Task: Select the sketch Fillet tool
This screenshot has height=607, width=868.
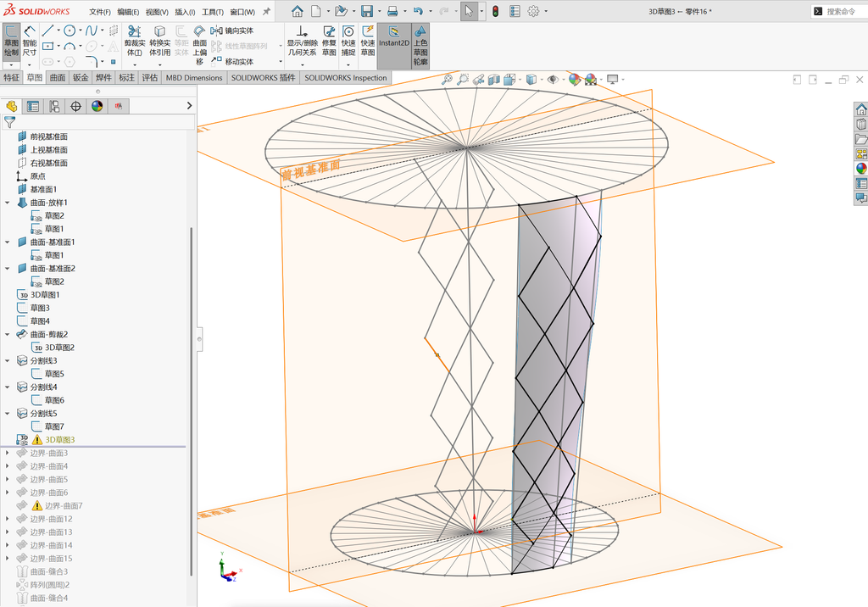Action: tap(92, 61)
